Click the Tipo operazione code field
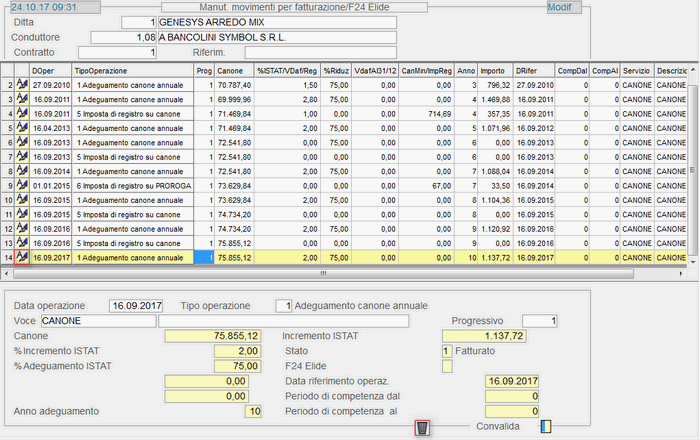This screenshot has width=700, height=440. tap(283, 306)
